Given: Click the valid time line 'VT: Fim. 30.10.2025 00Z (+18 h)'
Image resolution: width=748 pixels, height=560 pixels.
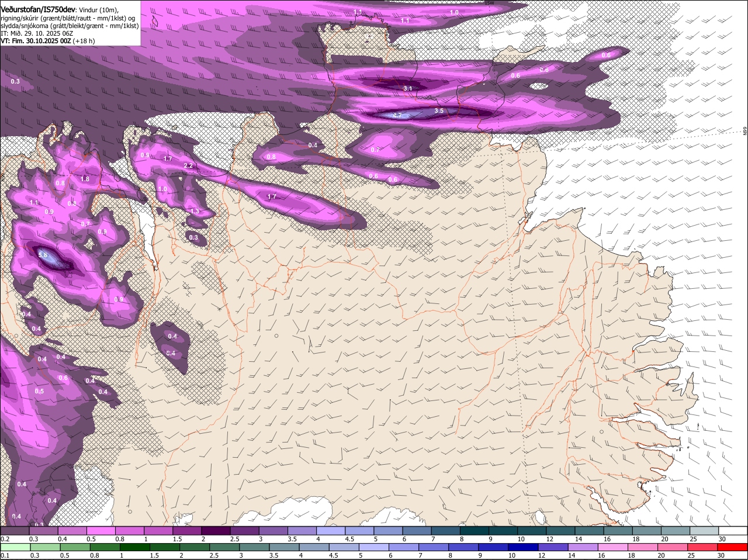Looking at the screenshot, I should 48,42.
